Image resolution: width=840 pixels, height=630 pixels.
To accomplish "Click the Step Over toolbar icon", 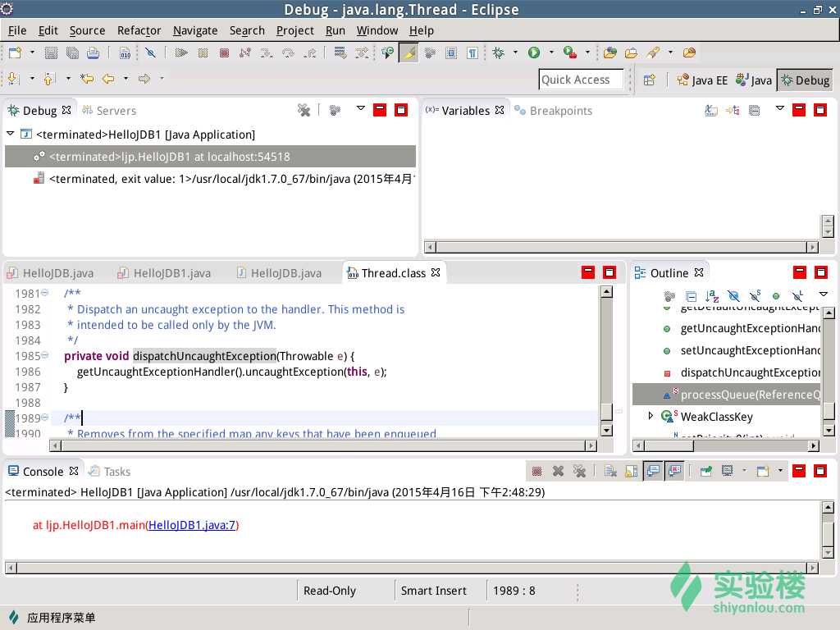I will [288, 52].
